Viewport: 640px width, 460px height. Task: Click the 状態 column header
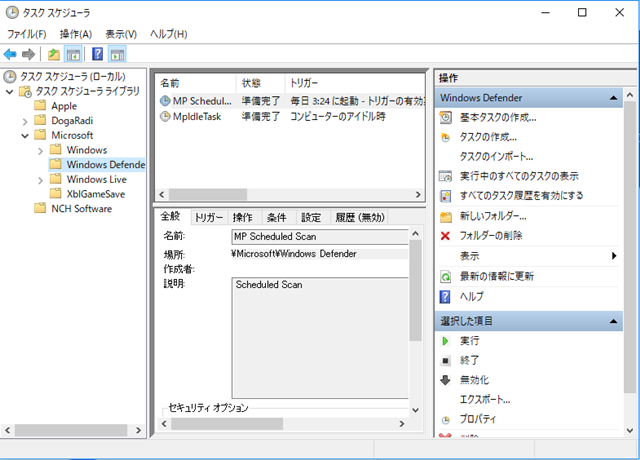click(260, 83)
